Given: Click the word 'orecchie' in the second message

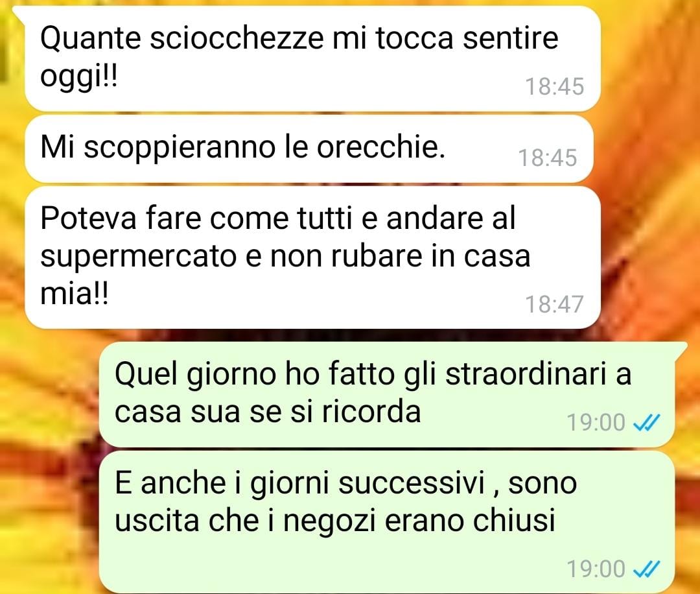Looking at the screenshot, I should tap(381, 147).
